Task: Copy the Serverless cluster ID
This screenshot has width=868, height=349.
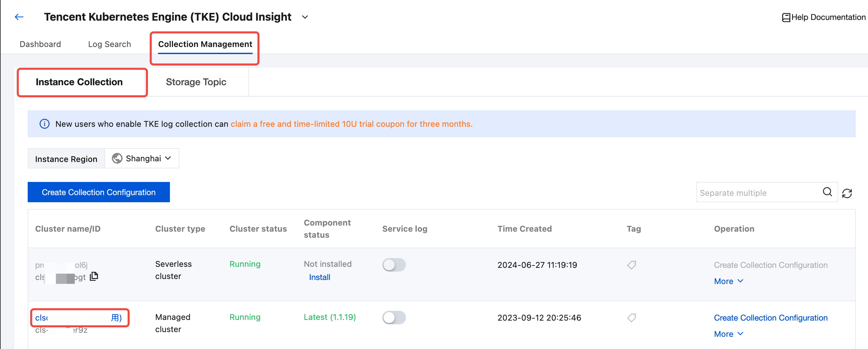Action: (94, 277)
